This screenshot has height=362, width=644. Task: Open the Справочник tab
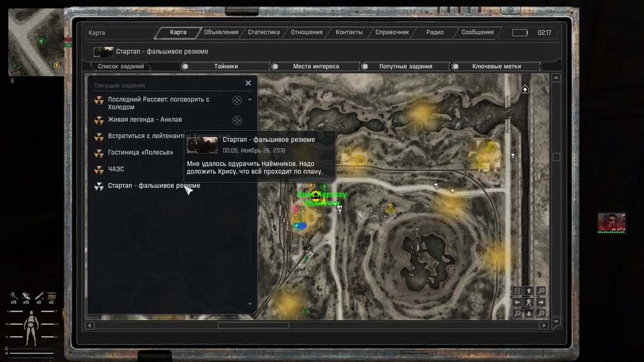click(x=392, y=32)
